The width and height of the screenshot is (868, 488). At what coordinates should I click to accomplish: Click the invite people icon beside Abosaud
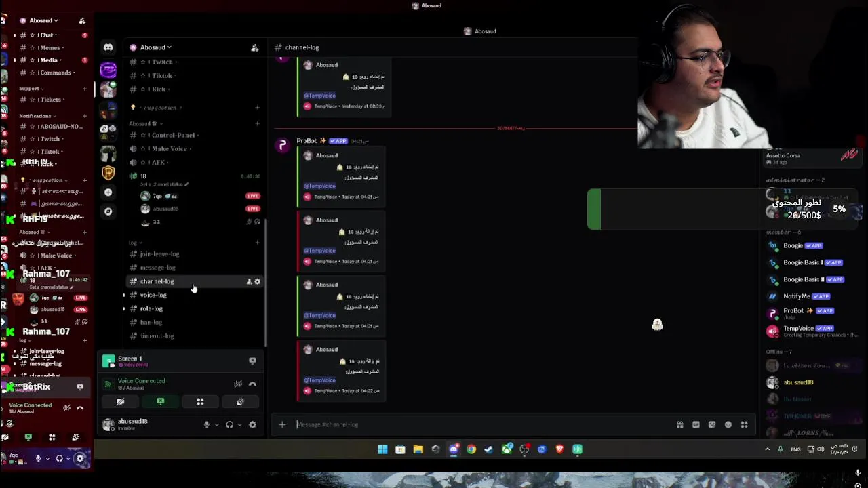[254, 47]
